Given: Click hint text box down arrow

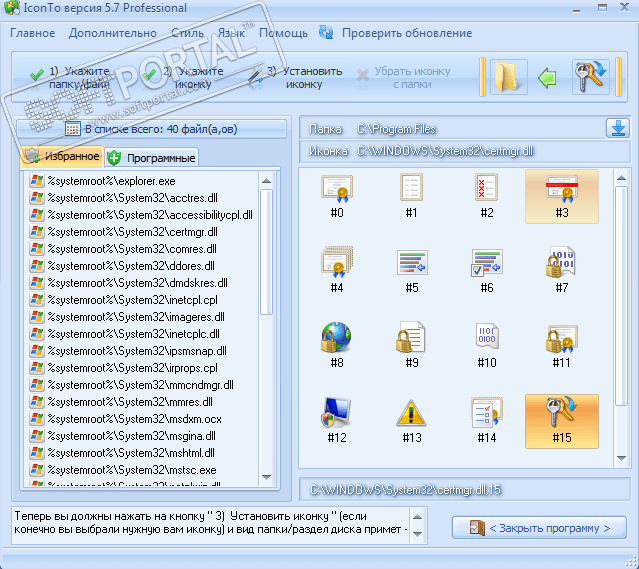Looking at the screenshot, I should (417, 534).
